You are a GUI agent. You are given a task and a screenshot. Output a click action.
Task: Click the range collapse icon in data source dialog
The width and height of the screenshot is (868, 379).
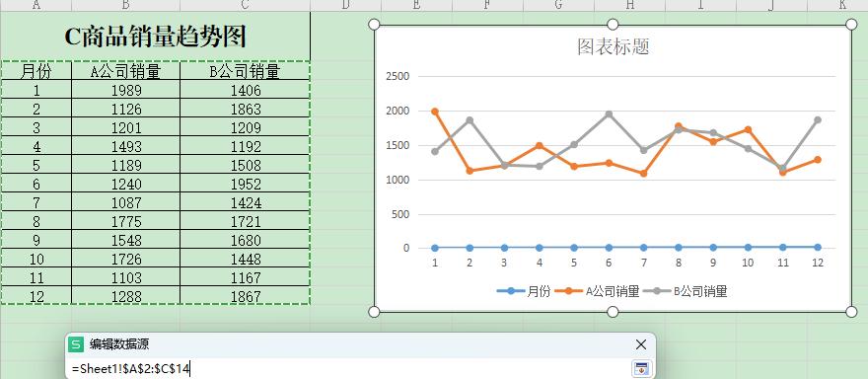(x=641, y=368)
